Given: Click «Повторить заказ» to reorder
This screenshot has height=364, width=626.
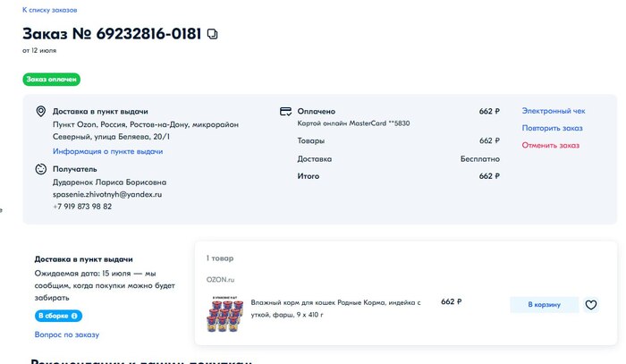Looking at the screenshot, I should pos(552,128).
